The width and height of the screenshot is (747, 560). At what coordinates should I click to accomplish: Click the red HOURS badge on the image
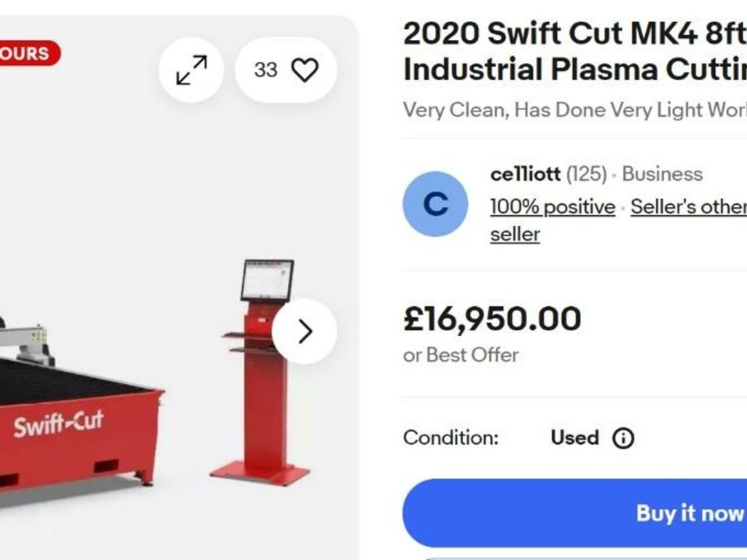(28, 53)
